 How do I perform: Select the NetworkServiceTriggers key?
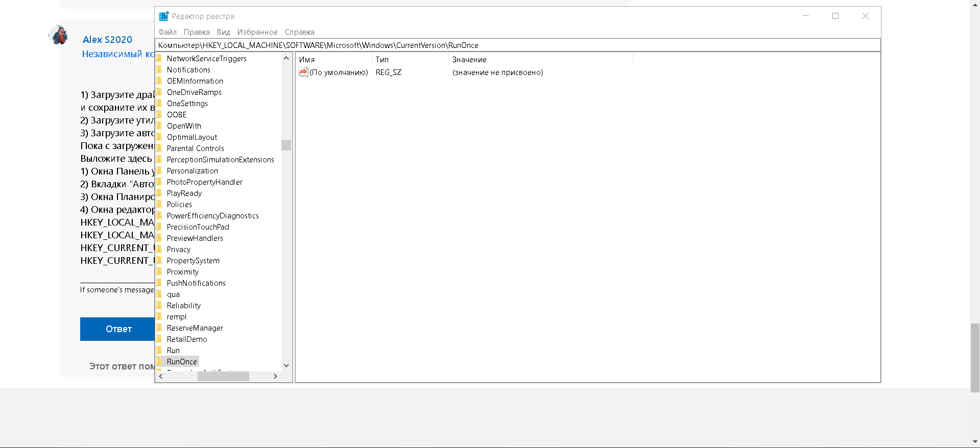[206, 59]
